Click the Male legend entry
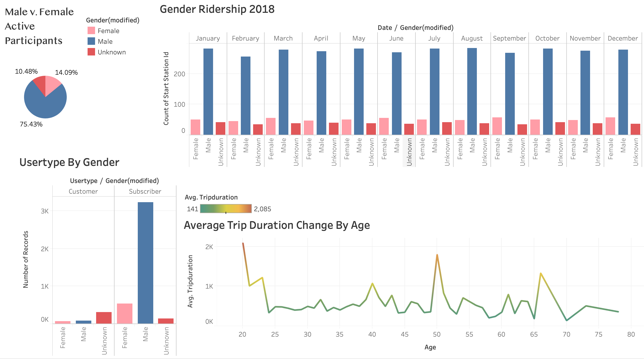The image size is (644, 359). click(x=91, y=41)
